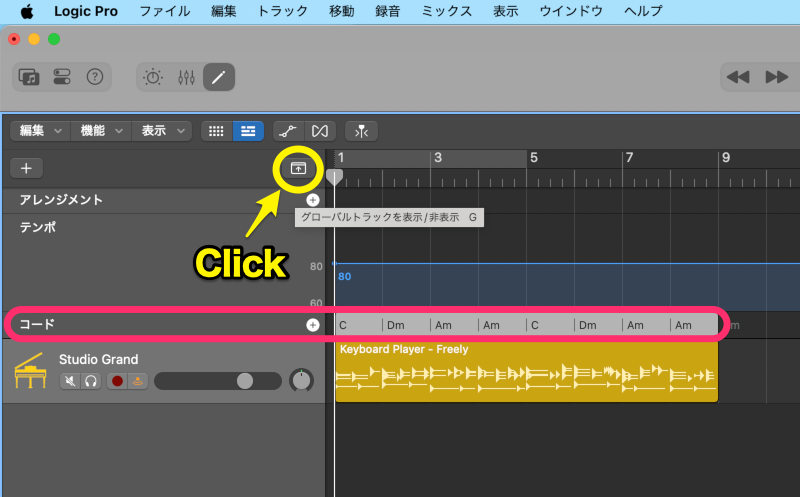Screen dimensions: 800x497
Task: Open the ファイル menu
Action: point(165,11)
